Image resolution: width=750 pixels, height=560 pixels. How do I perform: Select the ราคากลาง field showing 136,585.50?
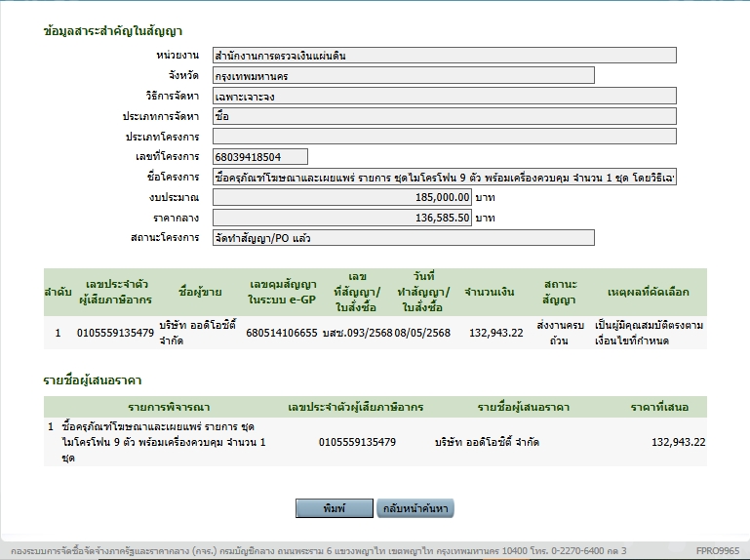(x=342, y=218)
